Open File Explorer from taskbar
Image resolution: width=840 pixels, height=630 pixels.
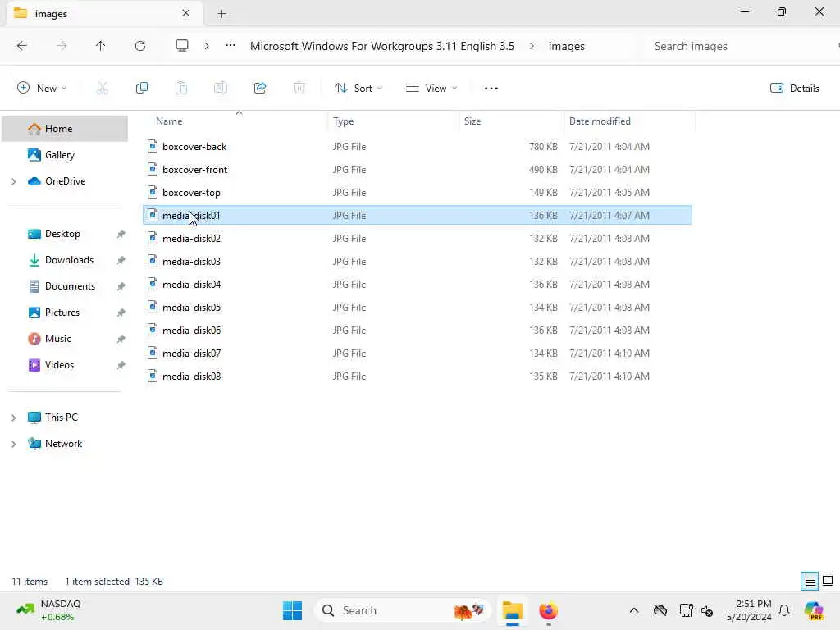coord(513,610)
